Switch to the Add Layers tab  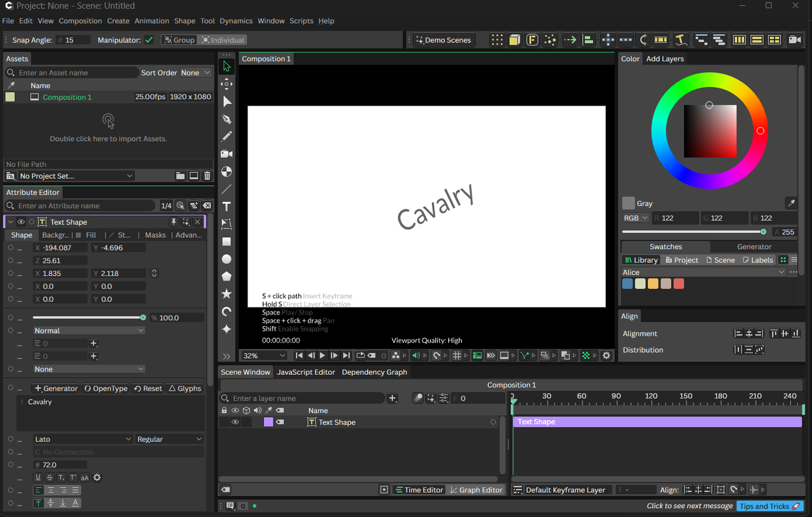[665, 59]
